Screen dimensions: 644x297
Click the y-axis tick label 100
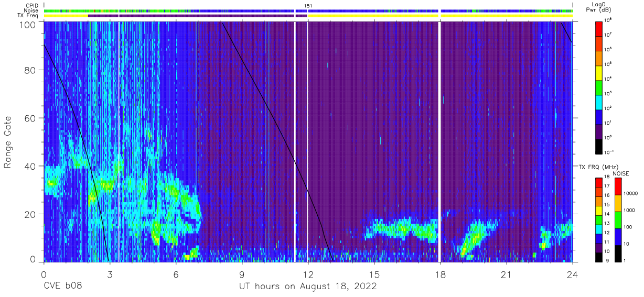coord(28,25)
